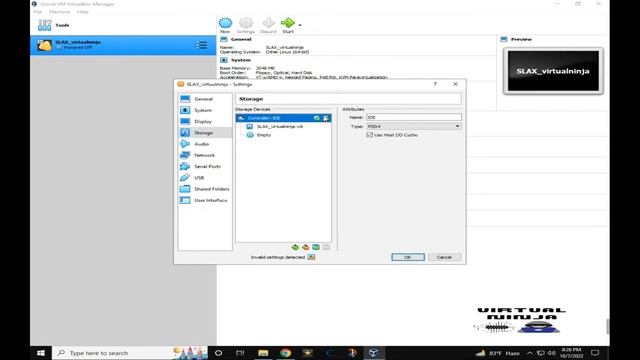Add hard disk on Controller: IDE row
This screenshot has width=640, height=360.
pyautogui.click(x=326, y=118)
